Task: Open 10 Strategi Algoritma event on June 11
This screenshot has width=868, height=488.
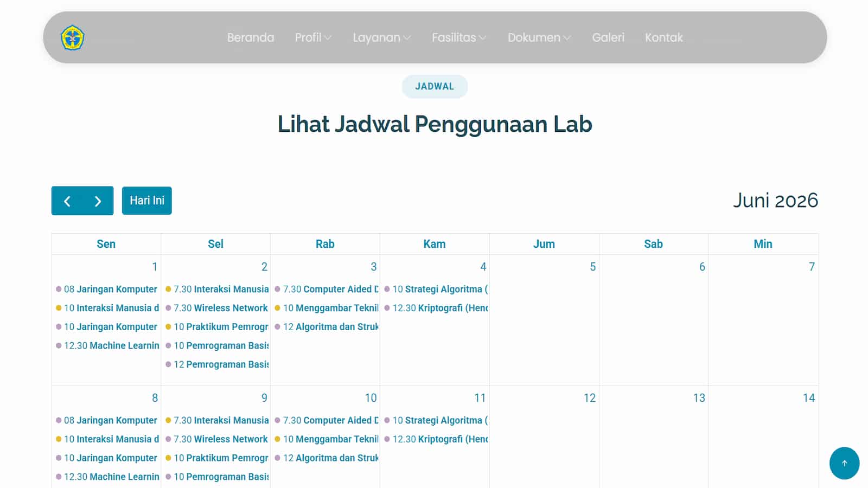Action: point(436,420)
